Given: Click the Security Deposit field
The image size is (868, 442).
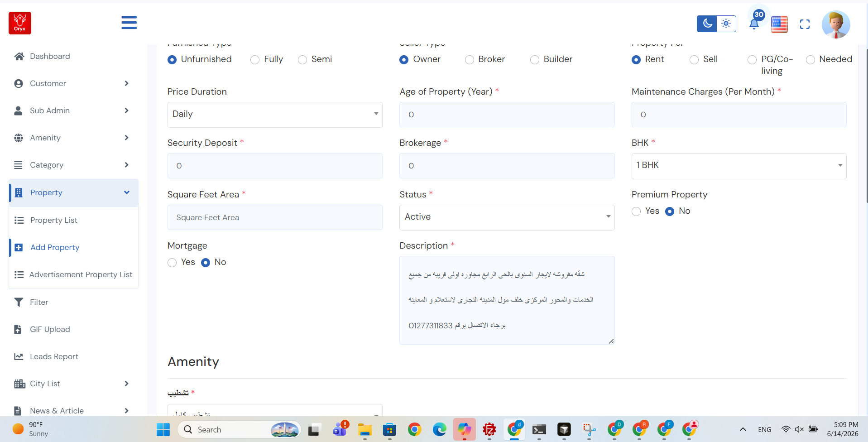Looking at the screenshot, I should click(x=275, y=166).
